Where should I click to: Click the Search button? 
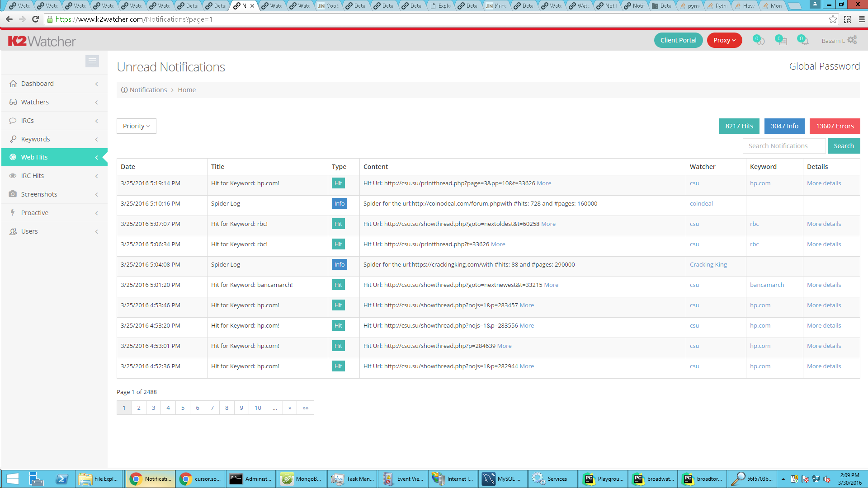844,146
